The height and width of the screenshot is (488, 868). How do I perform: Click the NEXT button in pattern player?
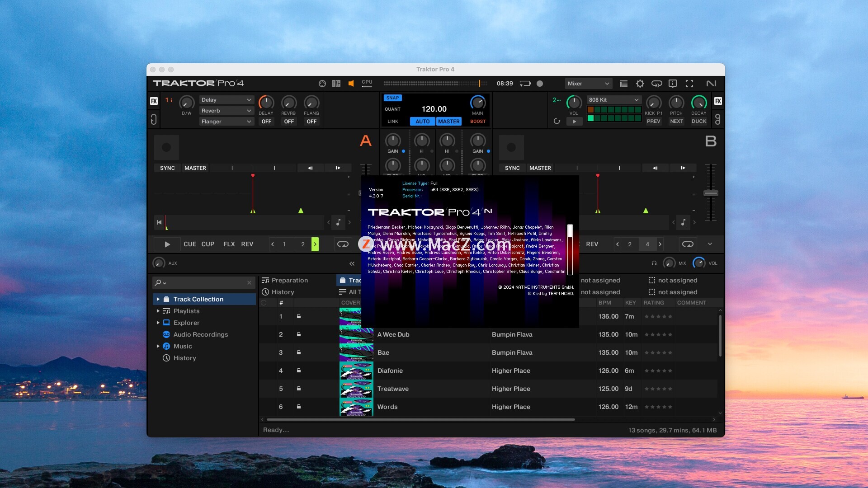676,122
